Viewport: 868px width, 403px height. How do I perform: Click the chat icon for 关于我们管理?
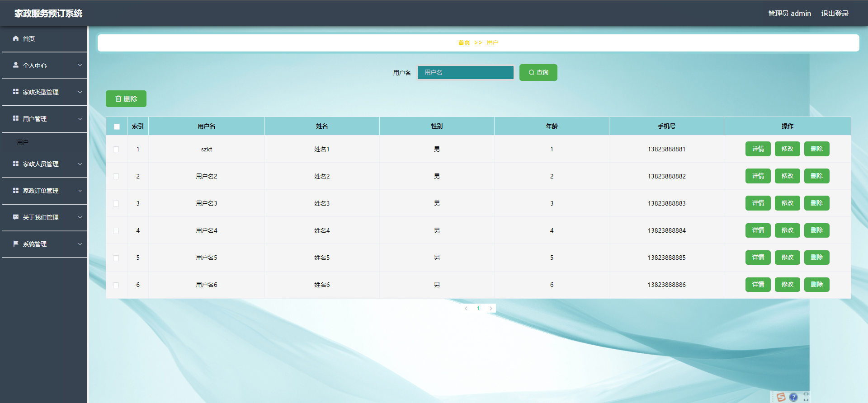tap(16, 217)
